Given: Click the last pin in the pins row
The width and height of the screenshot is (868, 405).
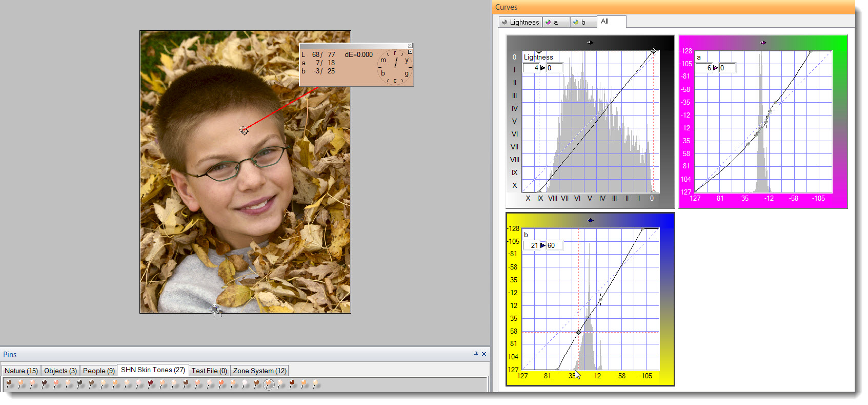Looking at the screenshot, I should coord(316,384).
